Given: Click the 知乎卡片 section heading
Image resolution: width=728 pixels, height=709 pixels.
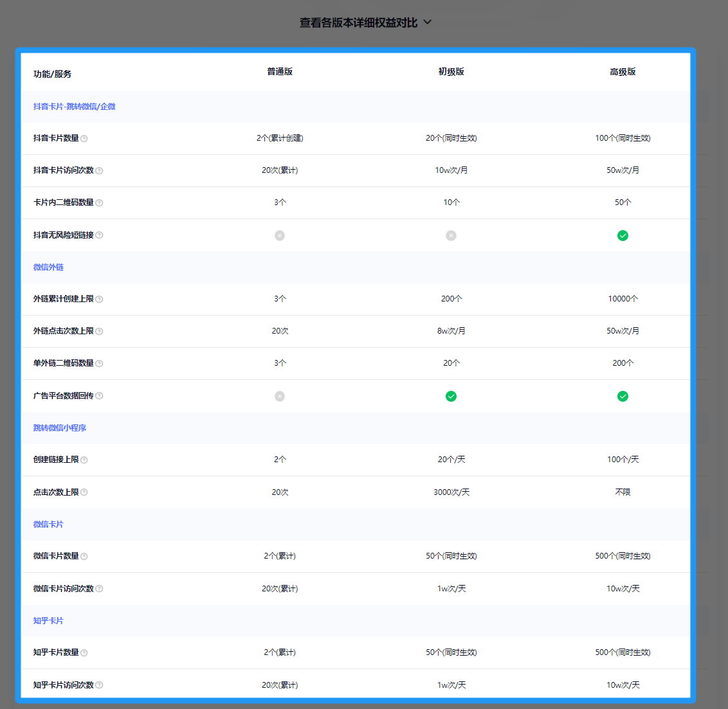Looking at the screenshot, I should [x=48, y=621].
